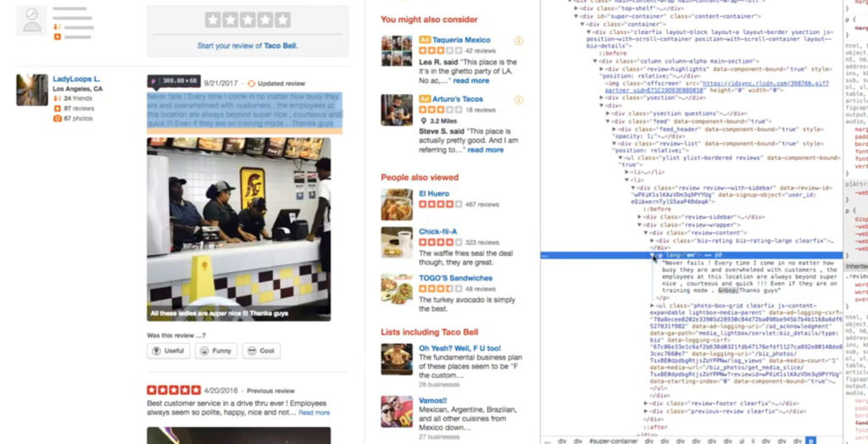Expand the review-highlights div node
The height and width of the screenshot is (444, 868).
[x=602, y=69]
